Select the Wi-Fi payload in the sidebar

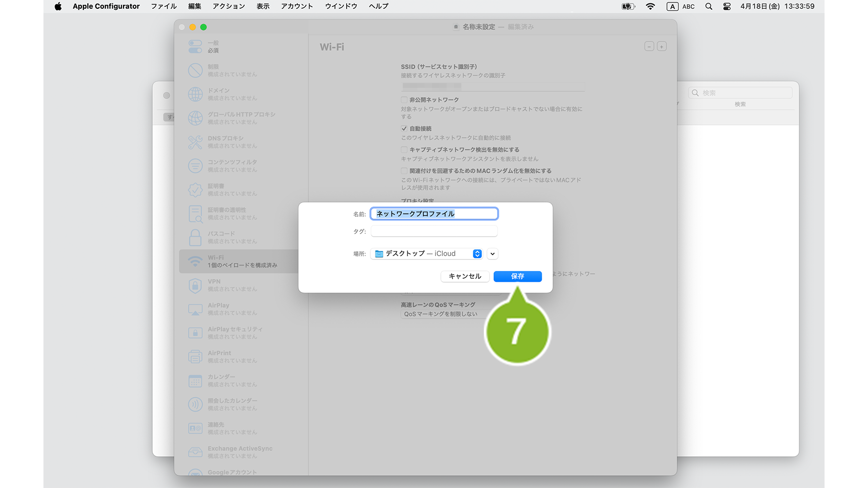coord(239,261)
